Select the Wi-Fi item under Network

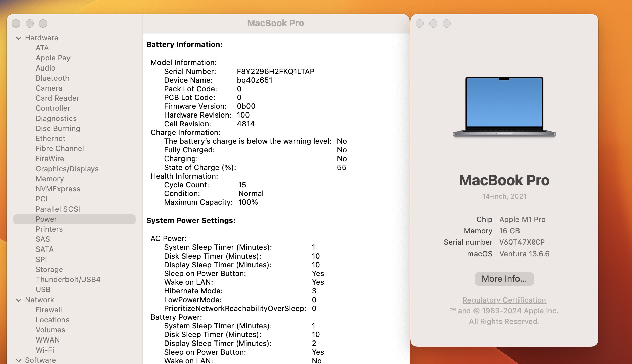[x=45, y=350]
